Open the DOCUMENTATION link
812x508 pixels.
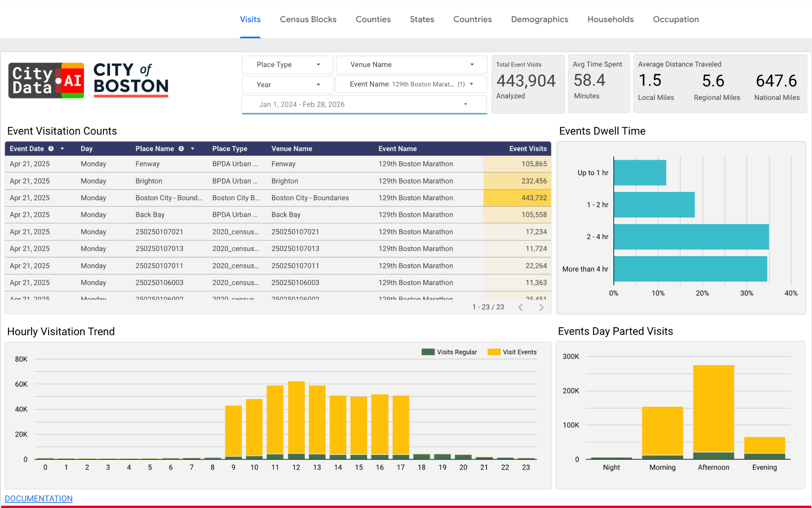click(38, 498)
